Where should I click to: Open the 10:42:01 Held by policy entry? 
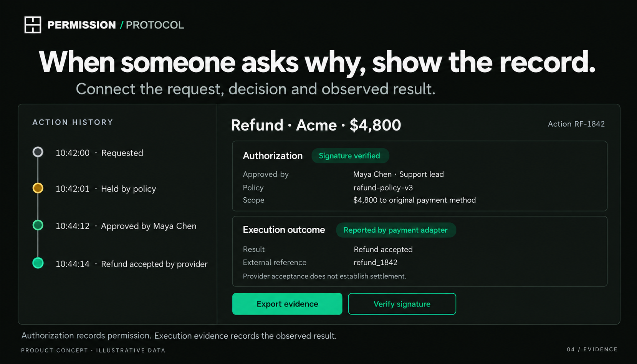coord(106,189)
